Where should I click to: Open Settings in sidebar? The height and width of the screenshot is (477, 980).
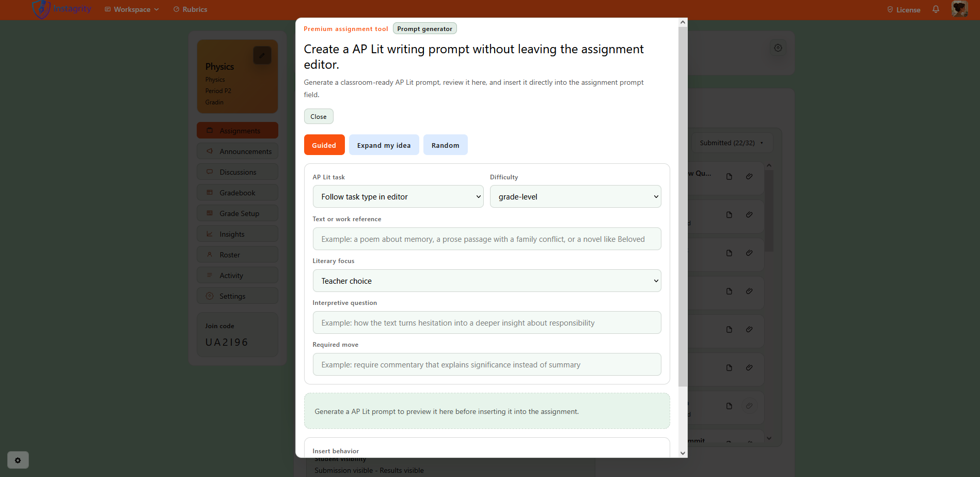pyautogui.click(x=238, y=296)
